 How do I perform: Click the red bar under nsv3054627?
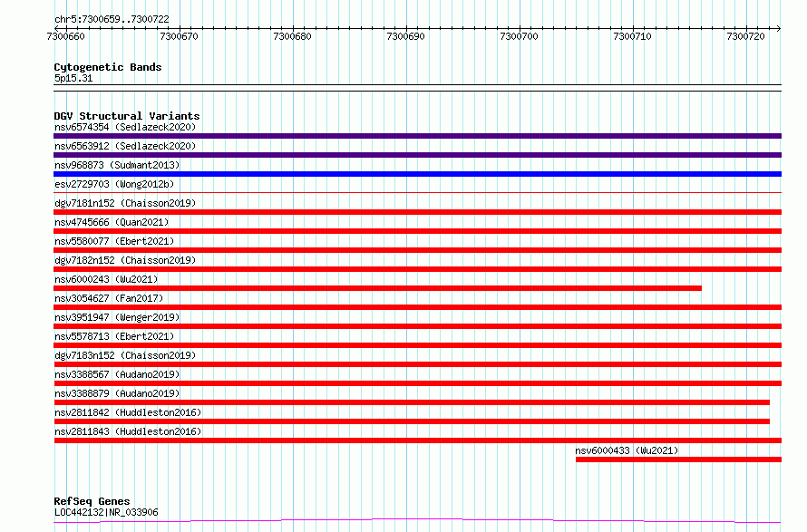pyautogui.click(x=417, y=307)
